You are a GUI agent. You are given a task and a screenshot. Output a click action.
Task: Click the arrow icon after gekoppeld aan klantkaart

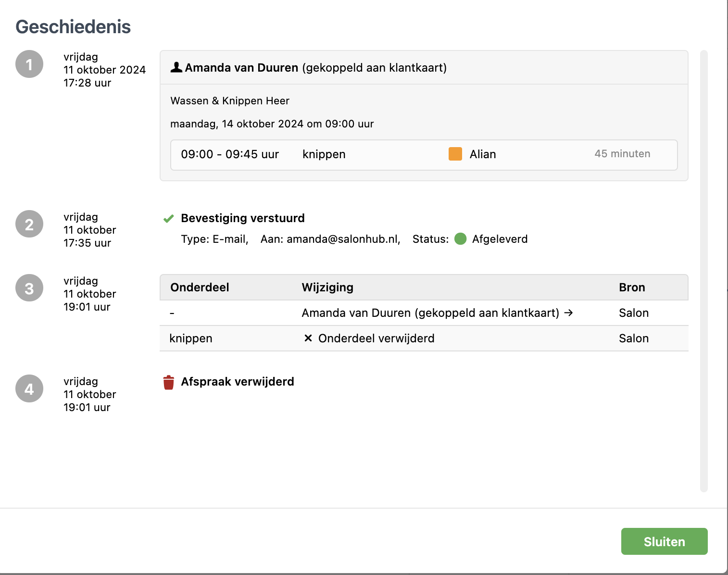[x=568, y=313]
